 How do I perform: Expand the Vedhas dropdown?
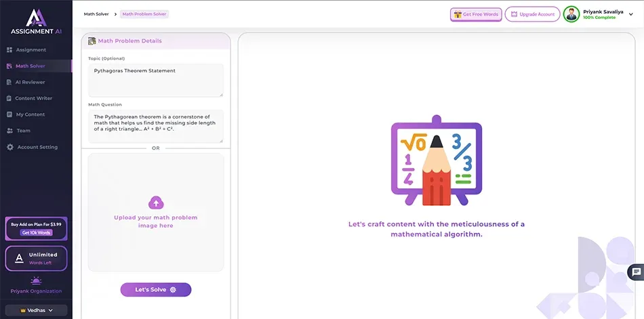pos(35,310)
